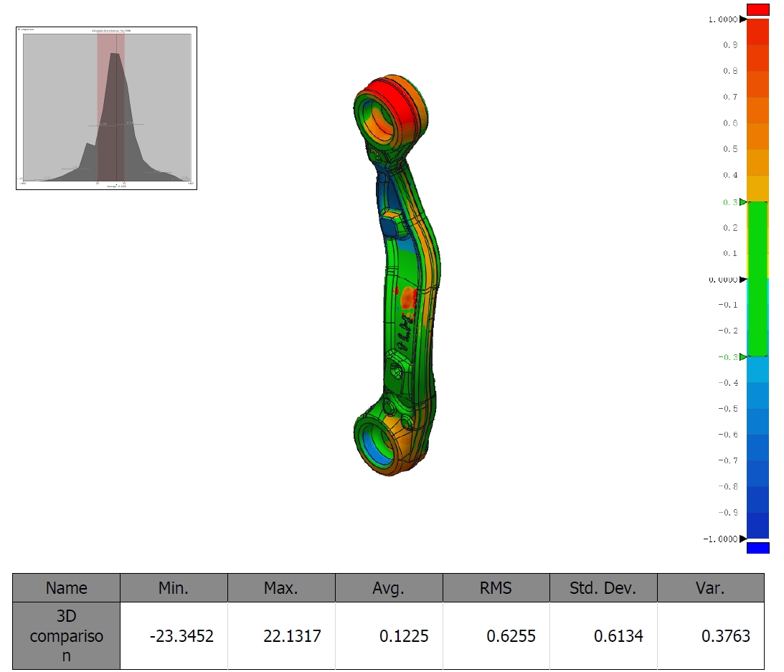Click the Std. Dev. column header
Image resolution: width=784 pixels, height=672 pixels.
[603, 588]
